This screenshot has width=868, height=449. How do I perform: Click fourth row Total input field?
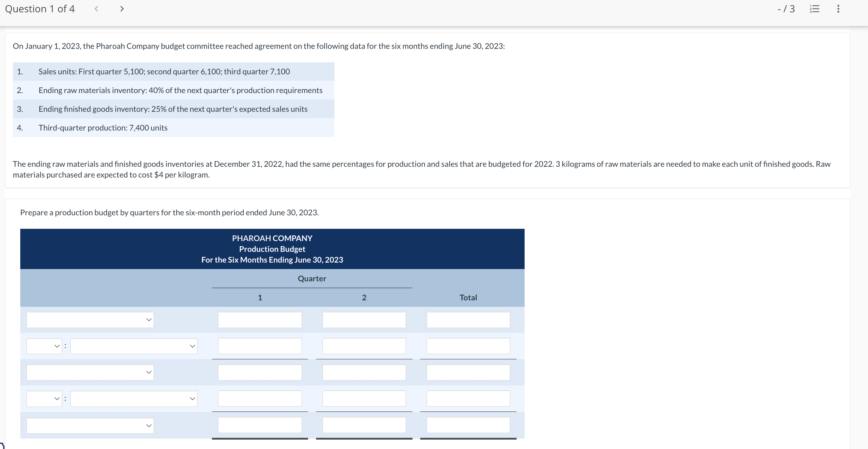468,398
